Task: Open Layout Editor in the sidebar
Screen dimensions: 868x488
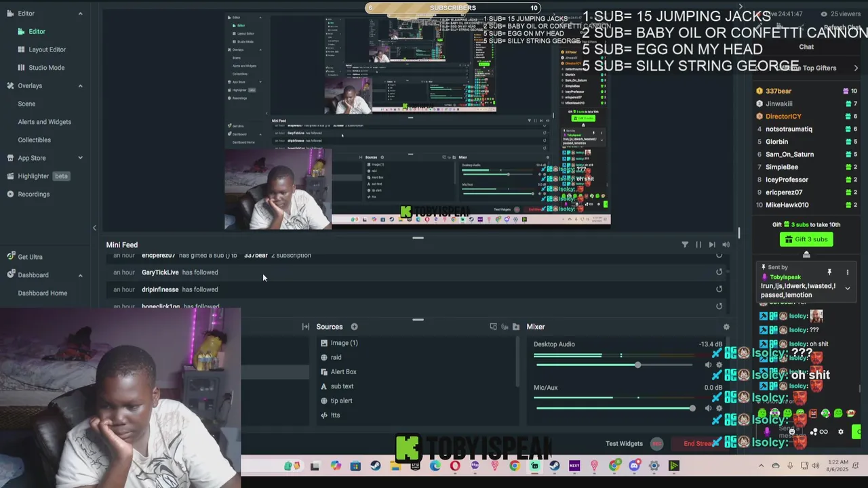Action: tap(47, 49)
